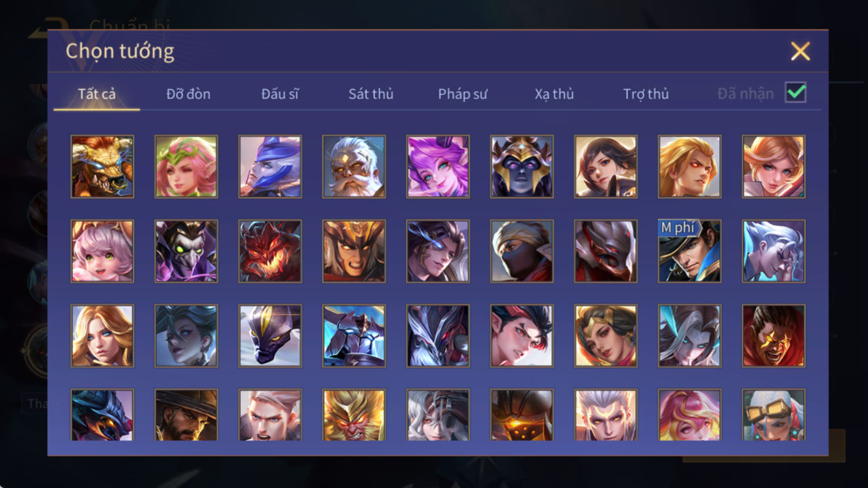Select the dark panther hero portrait

click(270, 336)
